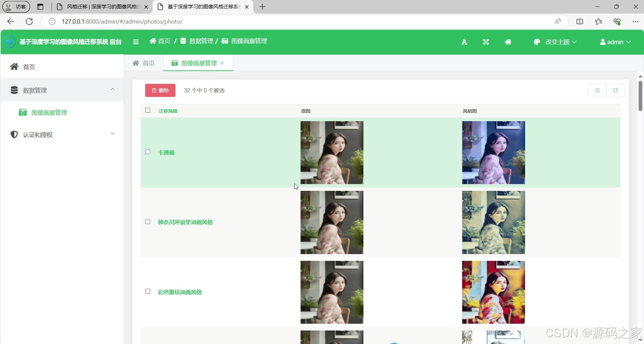Select the 神奈川冲浪里油画风格 row checkbox
Screen dimensions: 644x344
tap(148, 221)
